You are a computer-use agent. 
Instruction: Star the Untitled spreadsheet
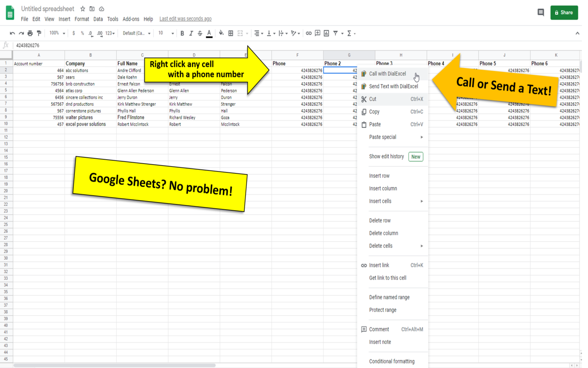click(x=83, y=9)
